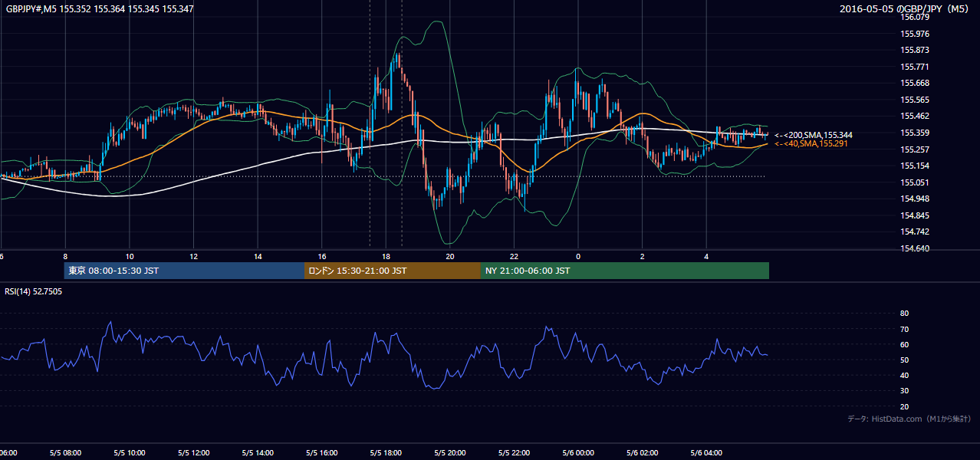Click RSI scale level 60

click(904, 344)
